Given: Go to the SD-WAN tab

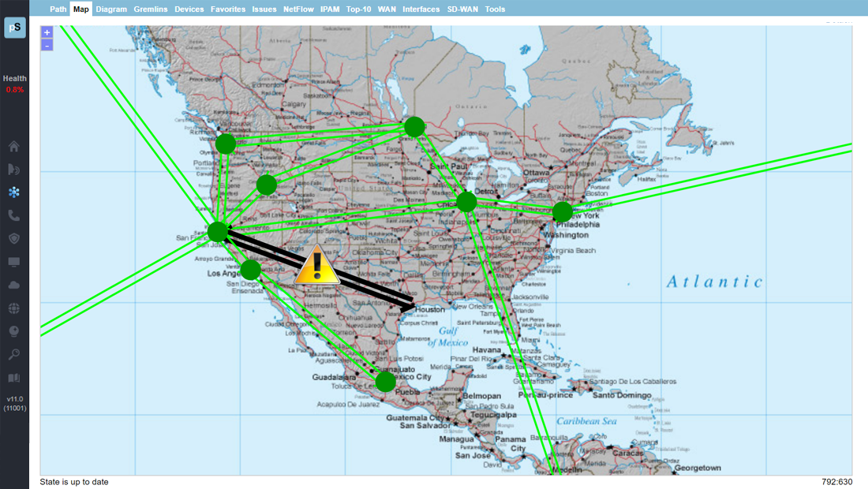Looking at the screenshot, I should pos(464,9).
